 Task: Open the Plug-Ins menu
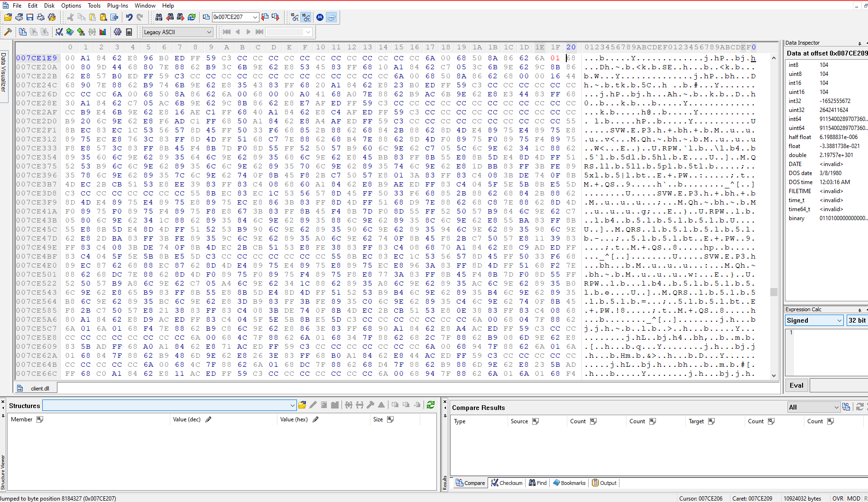point(117,6)
